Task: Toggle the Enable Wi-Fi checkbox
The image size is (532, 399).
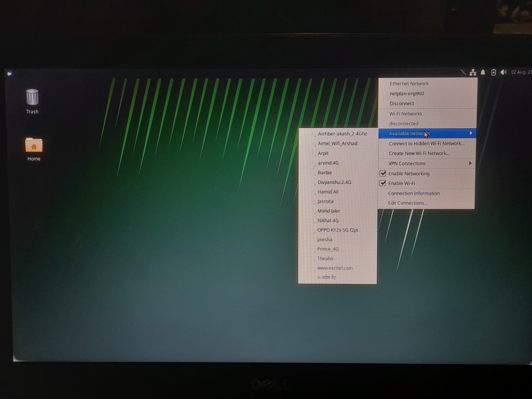Action: tap(383, 183)
